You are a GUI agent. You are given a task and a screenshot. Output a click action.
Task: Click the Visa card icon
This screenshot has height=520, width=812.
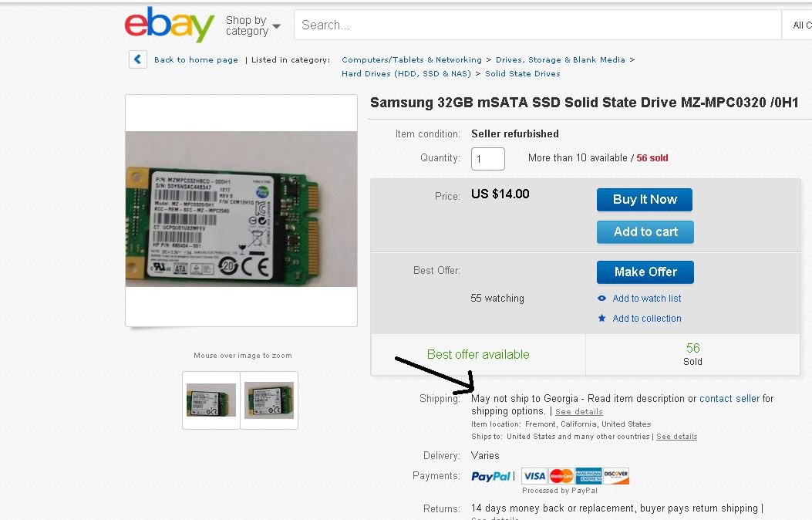(534, 476)
